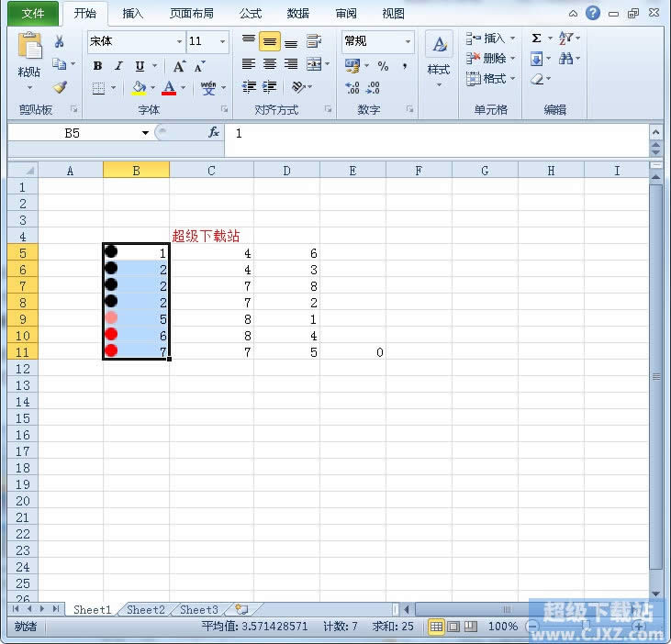Image resolution: width=671 pixels, height=644 pixels.
Task: Click the zoom slider on status bar
Action: pos(587,627)
